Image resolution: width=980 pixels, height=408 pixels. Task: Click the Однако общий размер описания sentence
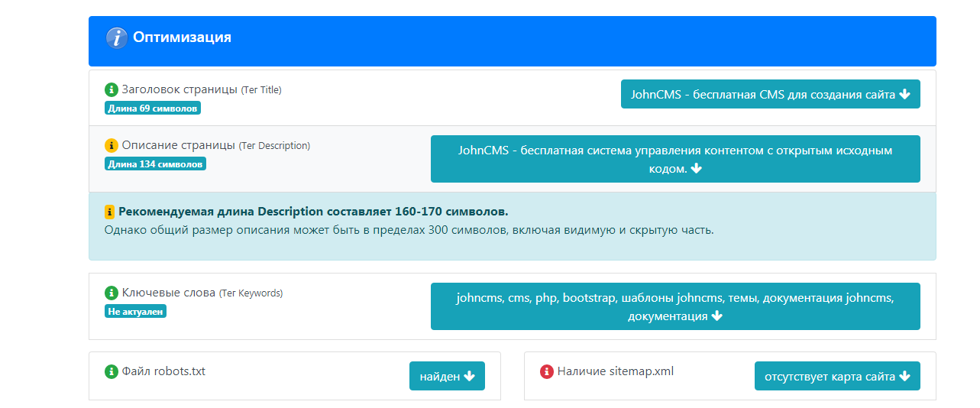(409, 229)
